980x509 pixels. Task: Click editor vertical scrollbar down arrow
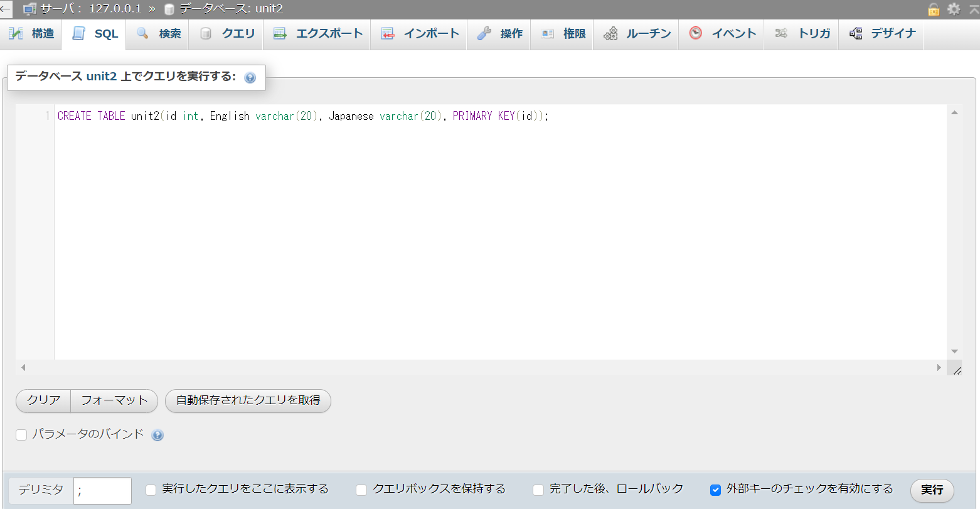point(954,351)
